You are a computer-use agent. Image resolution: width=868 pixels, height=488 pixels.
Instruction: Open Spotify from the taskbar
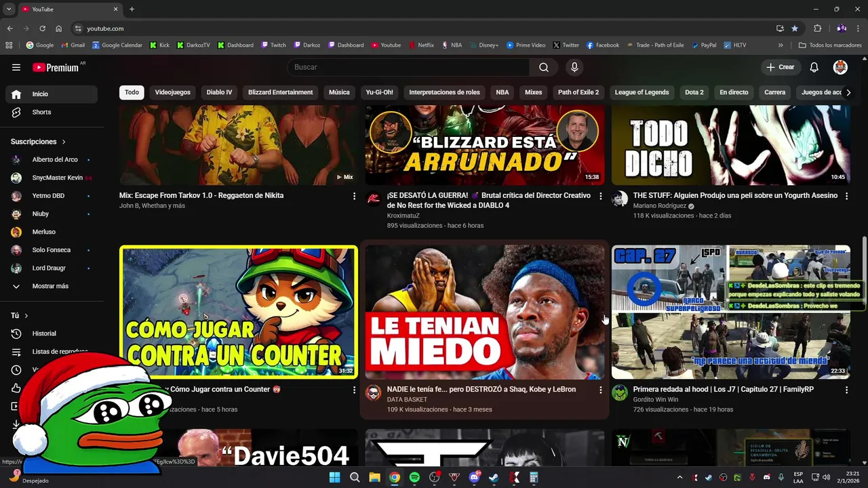[x=414, y=477]
